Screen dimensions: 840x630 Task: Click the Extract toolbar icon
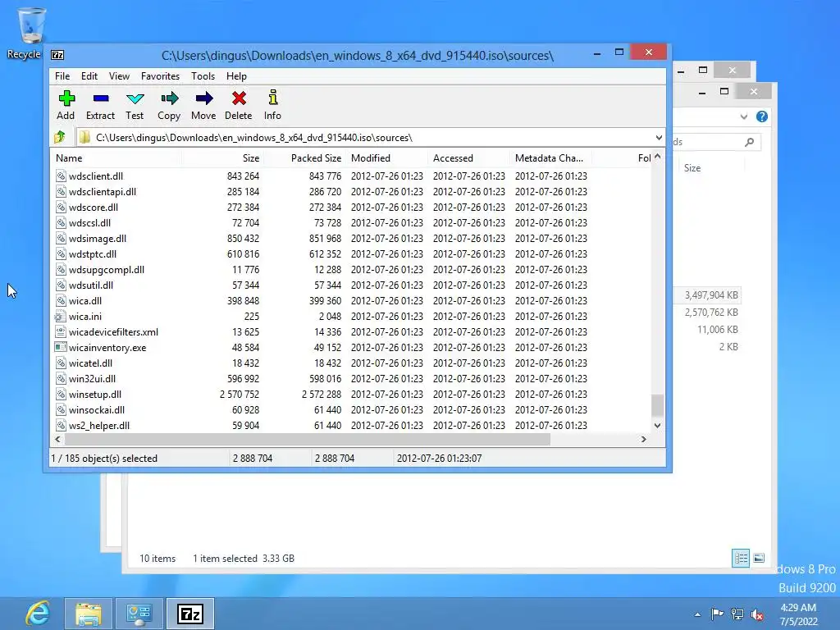[x=101, y=98]
